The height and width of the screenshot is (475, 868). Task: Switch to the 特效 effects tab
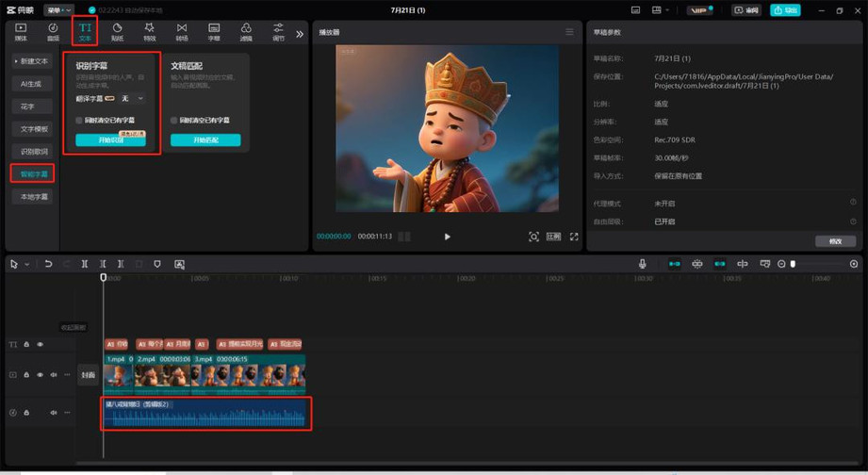[x=150, y=32]
